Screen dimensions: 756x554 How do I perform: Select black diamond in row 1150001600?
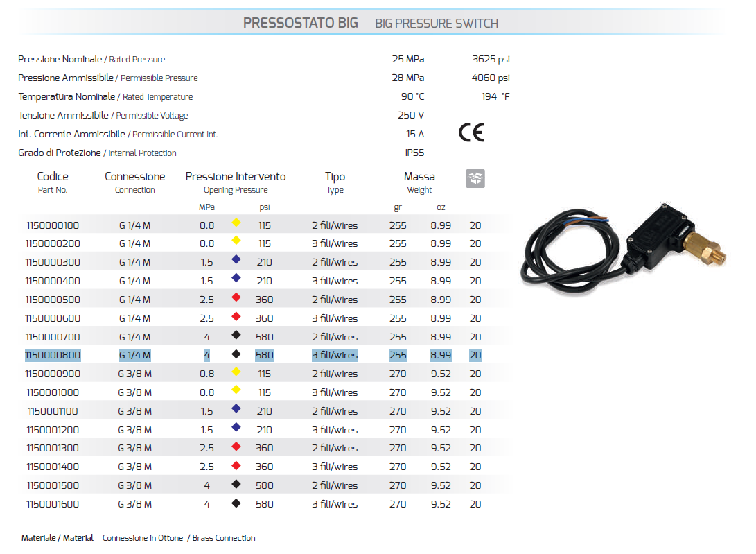(x=236, y=503)
